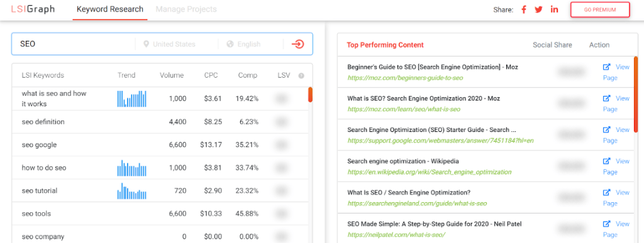Click the LSIGraph logo
The height and width of the screenshot is (243, 644).
(33, 9)
